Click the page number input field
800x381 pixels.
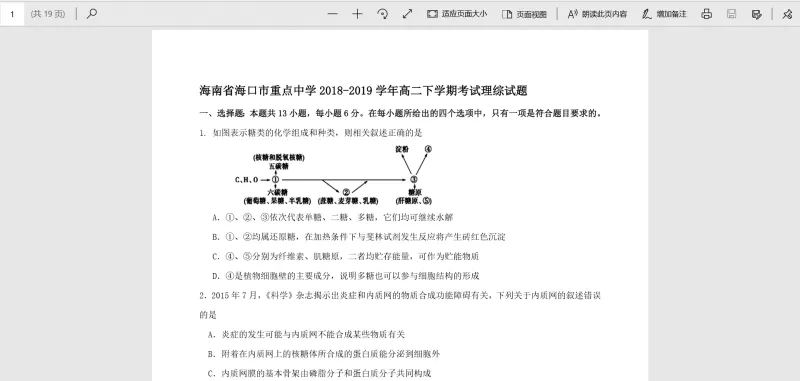tap(12, 14)
